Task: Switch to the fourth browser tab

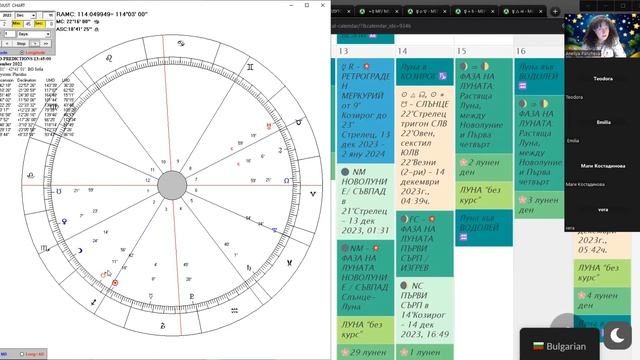Action: 474,11
